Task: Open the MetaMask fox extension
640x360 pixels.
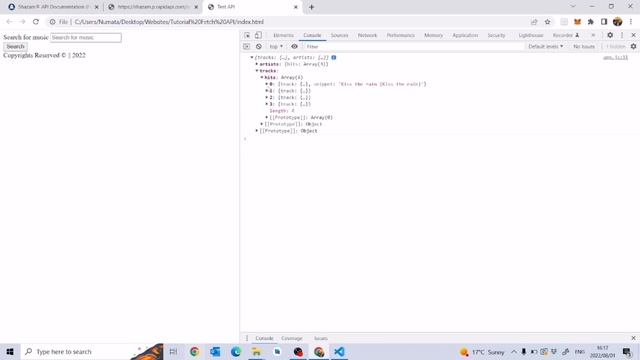Action: pos(577,22)
